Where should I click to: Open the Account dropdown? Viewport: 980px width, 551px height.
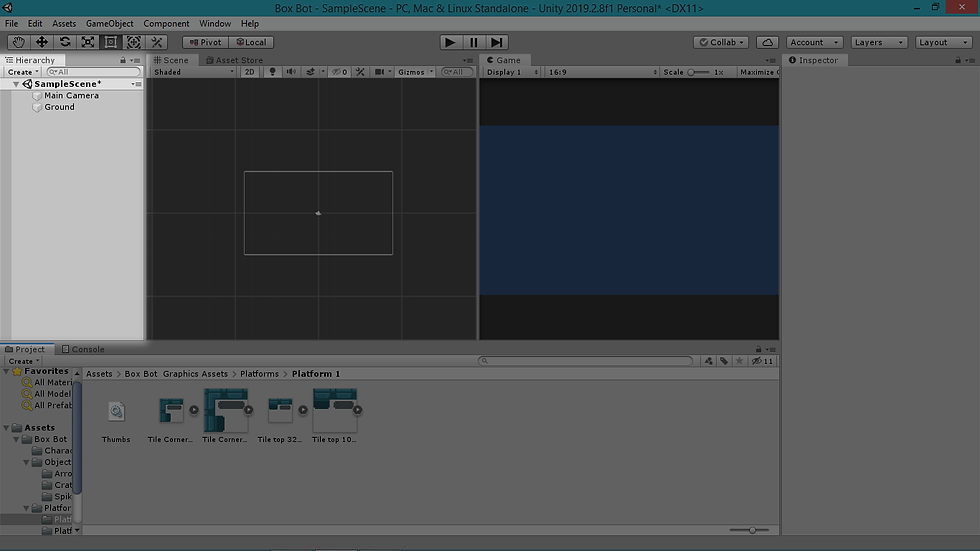[814, 42]
